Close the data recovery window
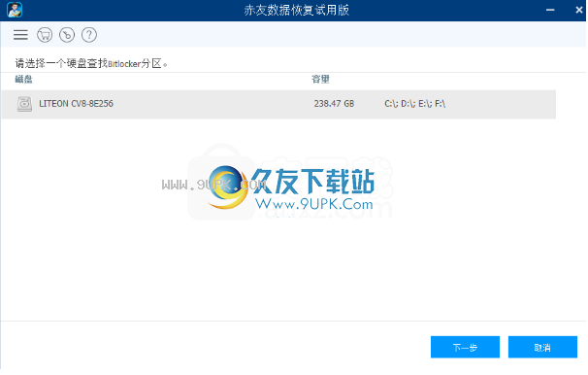Viewport: 588px width, 375px height. [x=579, y=10]
